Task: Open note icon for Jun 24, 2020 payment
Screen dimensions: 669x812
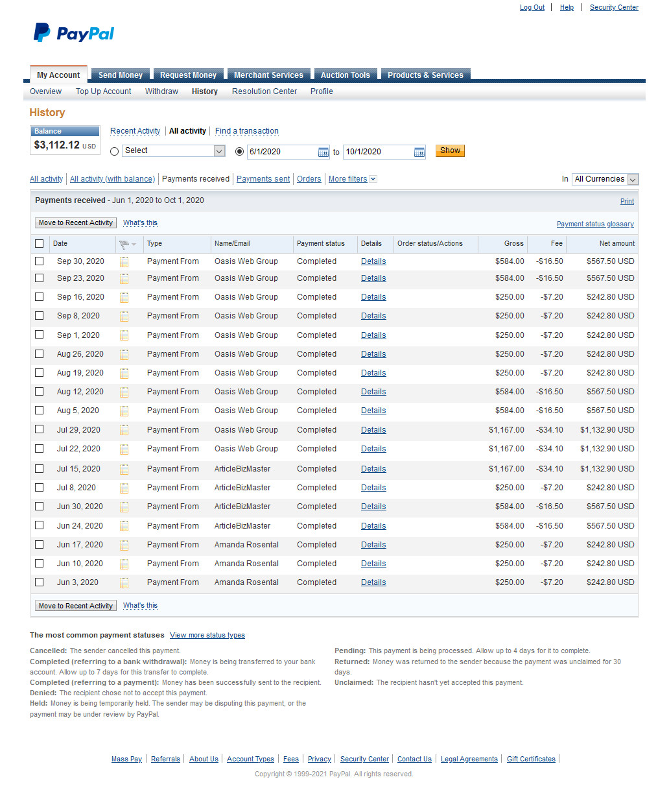Action: coord(124,527)
